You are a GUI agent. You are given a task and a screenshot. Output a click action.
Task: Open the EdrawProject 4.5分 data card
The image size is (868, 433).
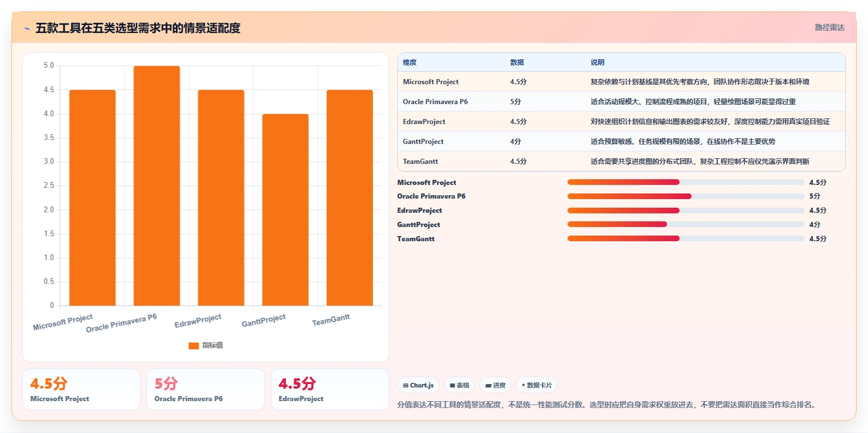(330, 389)
